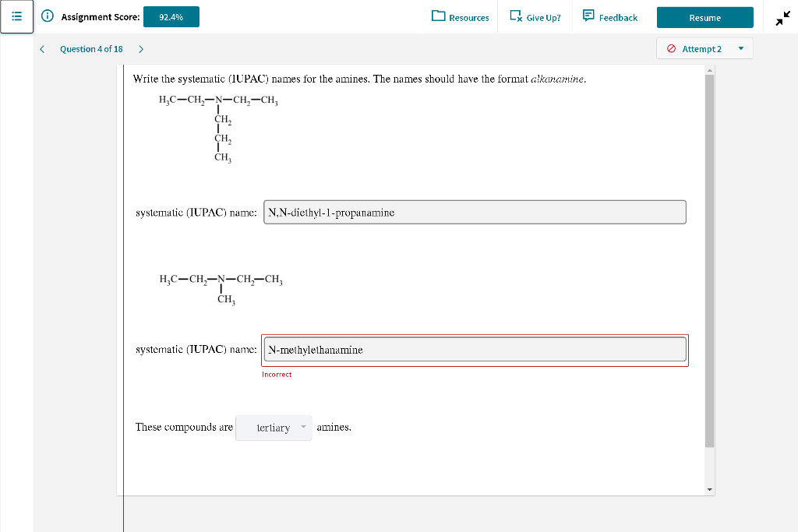Click the 92.4% score display
The height and width of the screenshot is (532, 798).
click(171, 16)
